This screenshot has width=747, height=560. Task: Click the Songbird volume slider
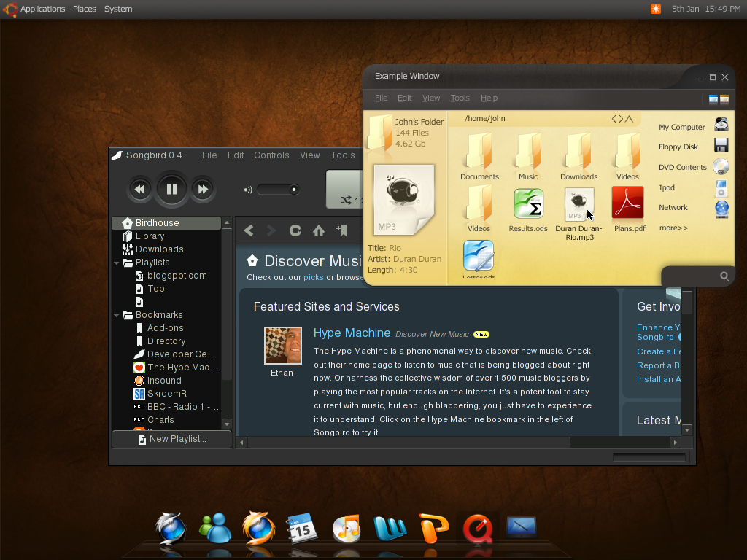[x=278, y=190]
